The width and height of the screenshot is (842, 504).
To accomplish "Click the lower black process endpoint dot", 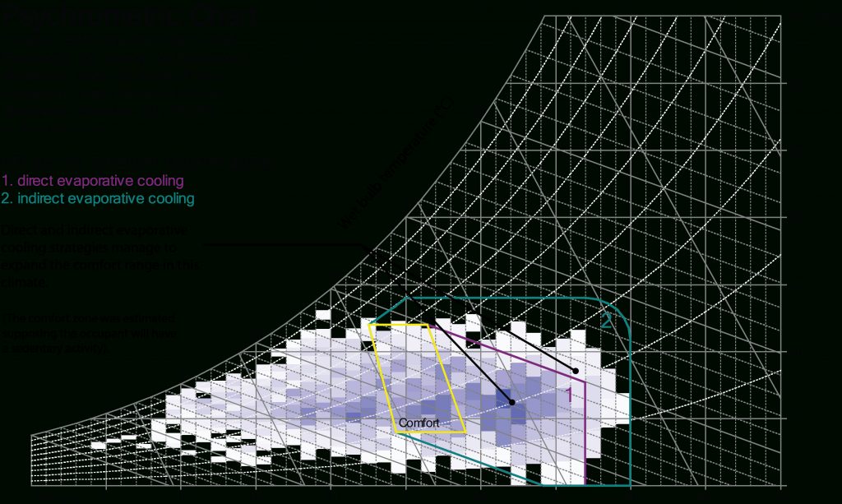I will coord(511,402).
